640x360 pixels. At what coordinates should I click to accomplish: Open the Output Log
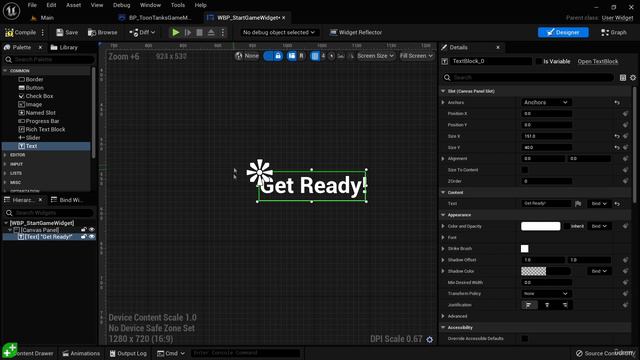pyautogui.click(x=128, y=353)
